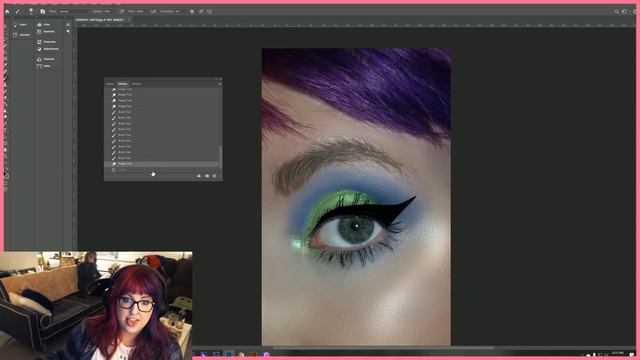
Task: Open the Adjustments panel
Action: 48,49
